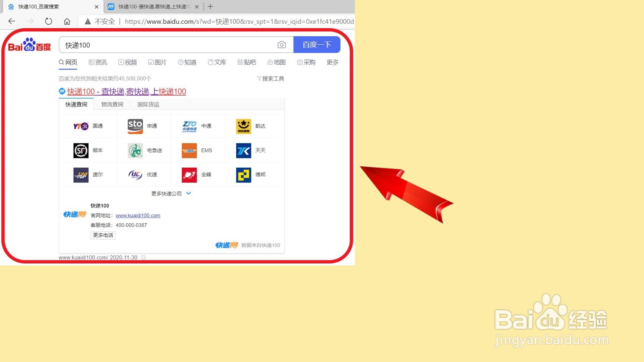644x362 pixels.
Task: Open the 更多 search categories menu
Action: [332, 62]
